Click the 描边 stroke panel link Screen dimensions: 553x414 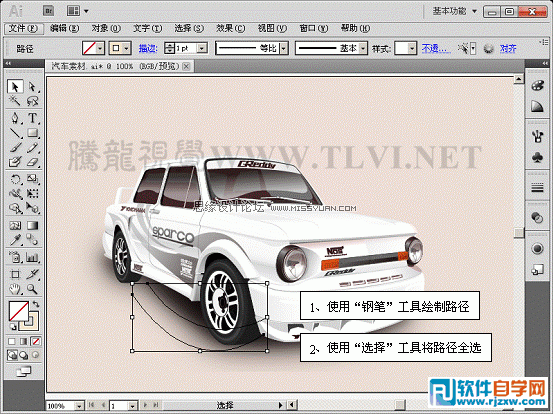coord(148,48)
